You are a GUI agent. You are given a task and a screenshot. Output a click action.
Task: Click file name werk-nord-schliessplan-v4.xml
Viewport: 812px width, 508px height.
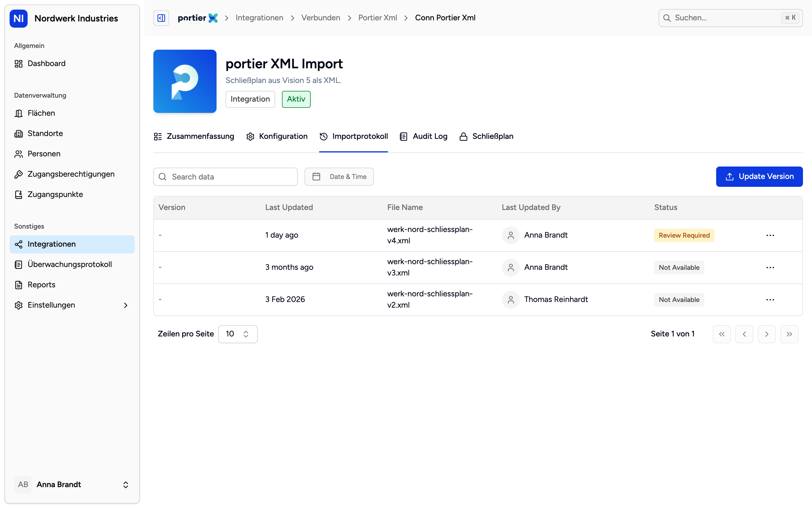pos(430,235)
